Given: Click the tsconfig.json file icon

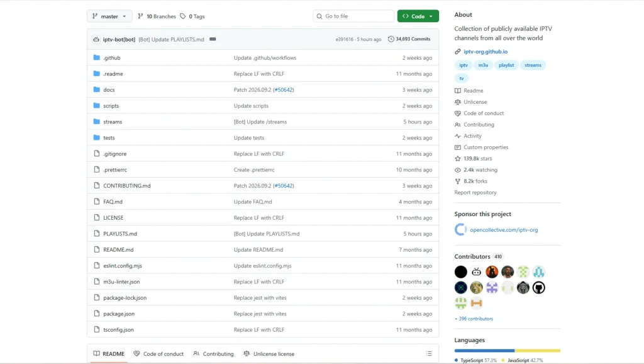Looking at the screenshot, I should [96, 329].
